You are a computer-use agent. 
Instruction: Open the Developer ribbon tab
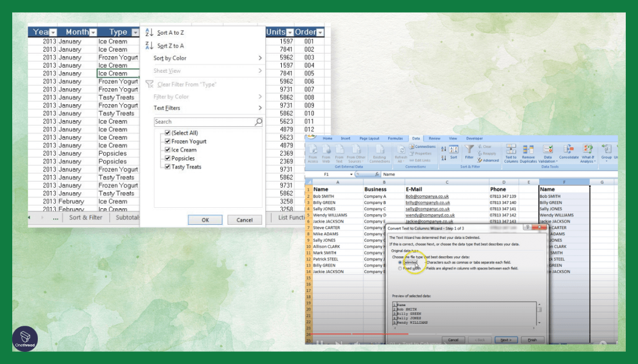pyautogui.click(x=474, y=138)
